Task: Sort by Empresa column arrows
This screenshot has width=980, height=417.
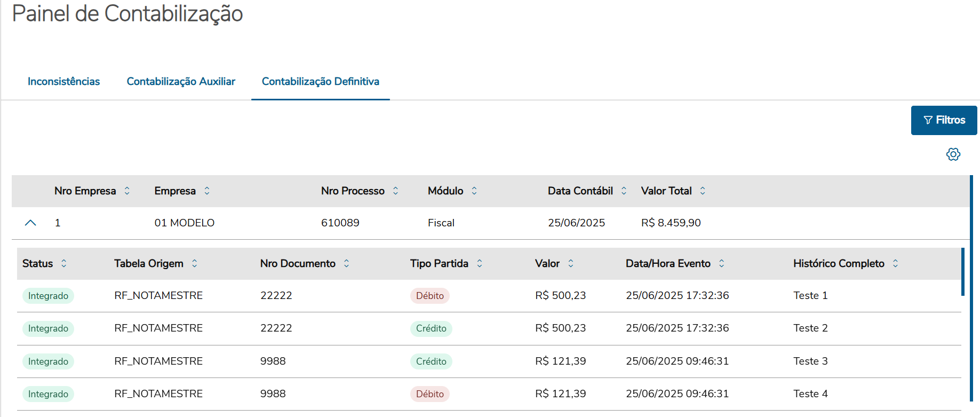Action: coord(207,191)
